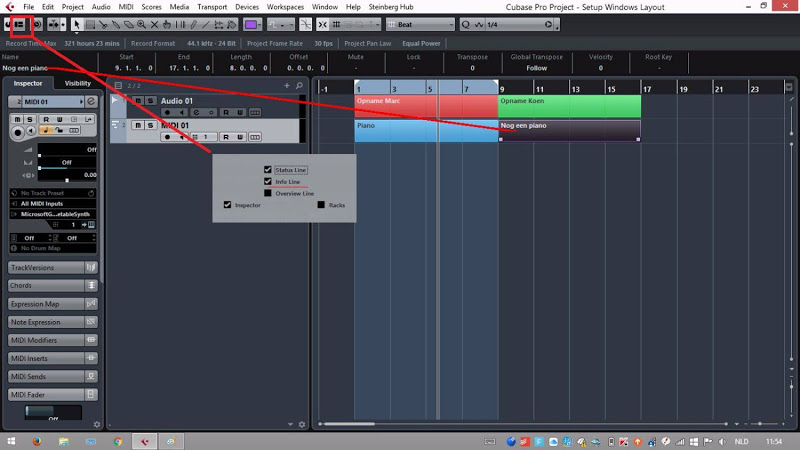Click the No Drum Map field
The height and width of the screenshot is (450, 800).
click(53, 248)
